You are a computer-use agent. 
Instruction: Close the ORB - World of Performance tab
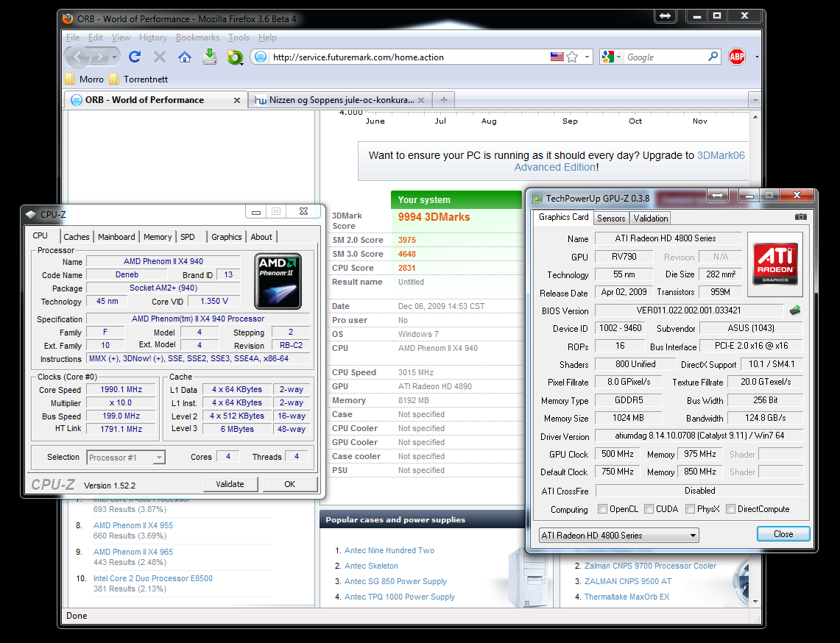(x=237, y=100)
